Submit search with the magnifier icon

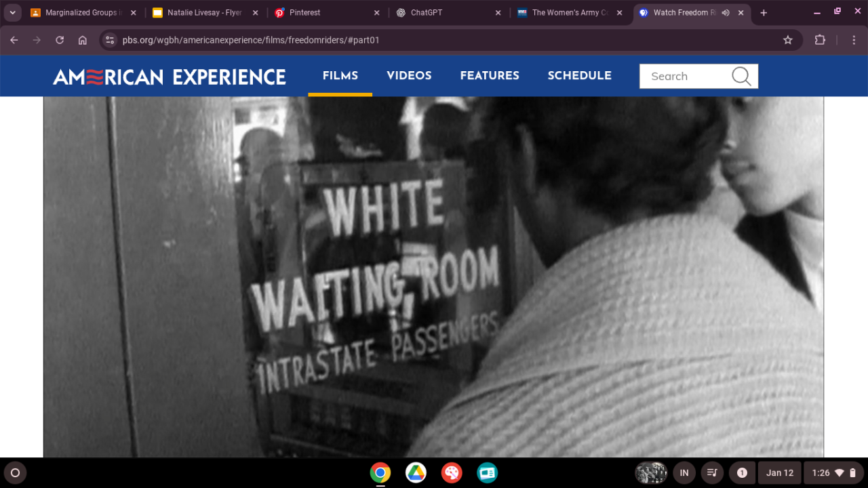coord(741,77)
